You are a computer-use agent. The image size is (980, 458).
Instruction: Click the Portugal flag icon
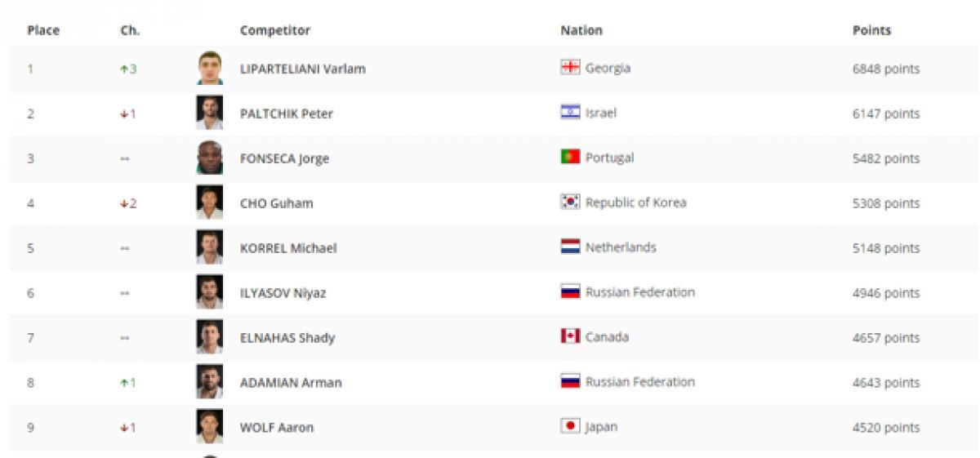pos(570,158)
